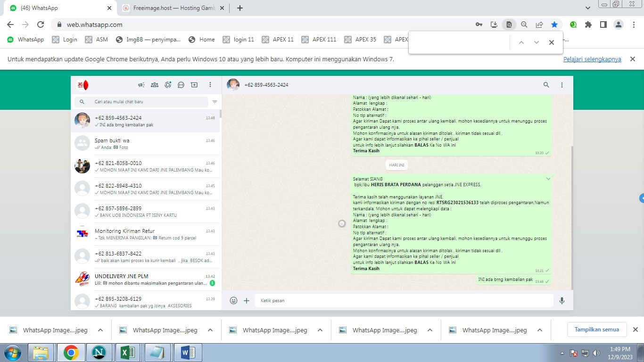Close the find bar
Viewport: 644px width, 362px height.
tap(552, 42)
